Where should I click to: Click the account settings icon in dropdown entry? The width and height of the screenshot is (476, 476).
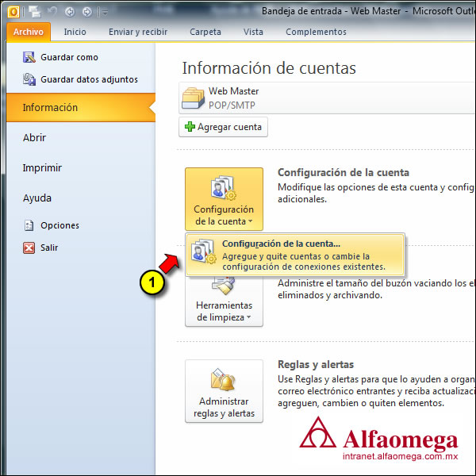click(204, 251)
